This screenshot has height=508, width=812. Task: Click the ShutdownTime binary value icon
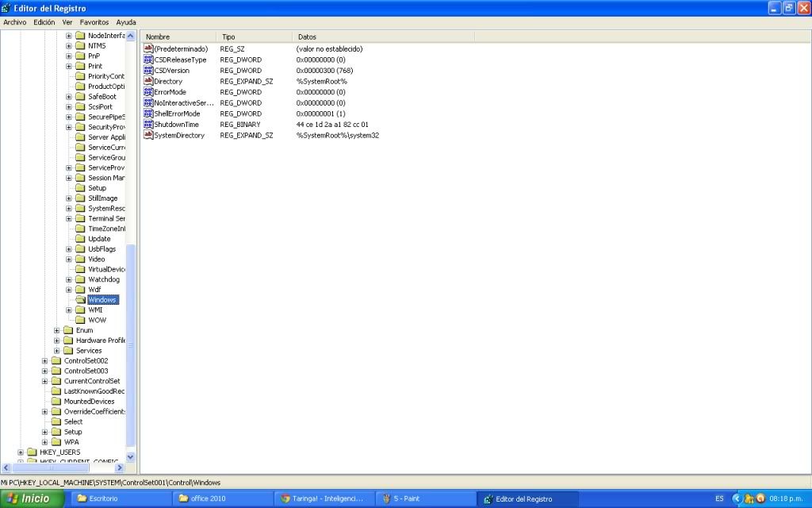click(x=148, y=125)
